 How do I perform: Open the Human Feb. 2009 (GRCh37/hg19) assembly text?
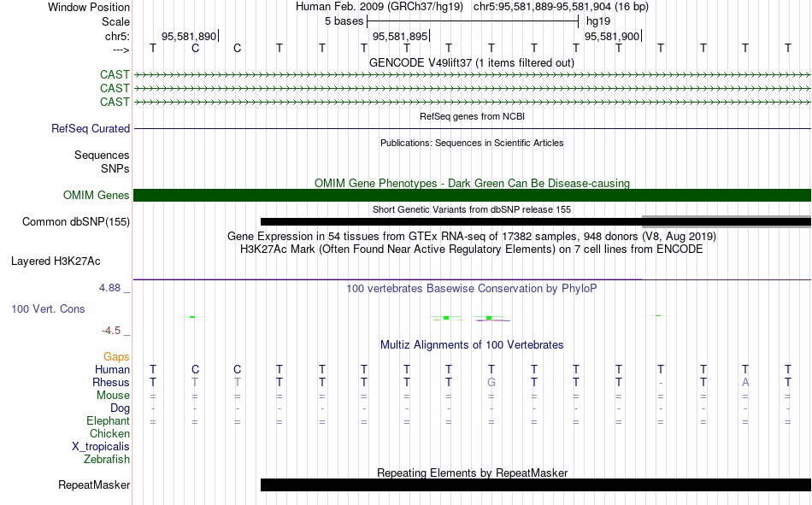(380, 7)
